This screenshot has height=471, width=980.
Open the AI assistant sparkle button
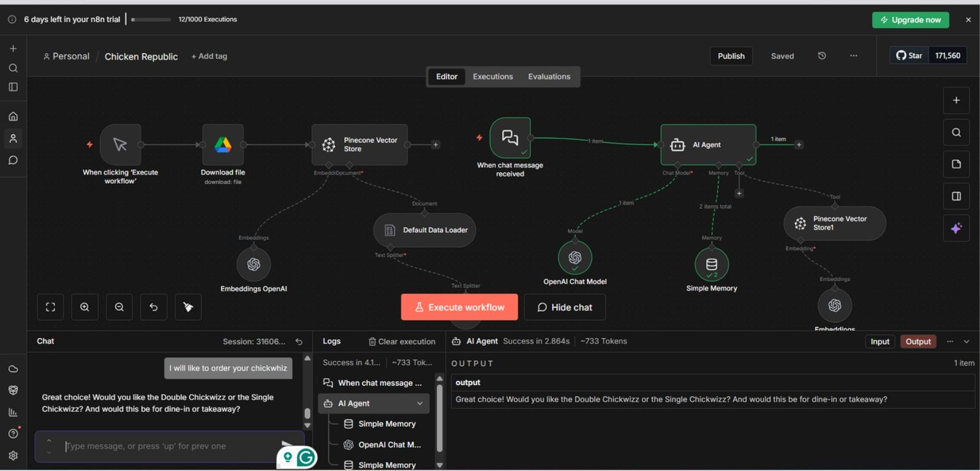point(956,228)
